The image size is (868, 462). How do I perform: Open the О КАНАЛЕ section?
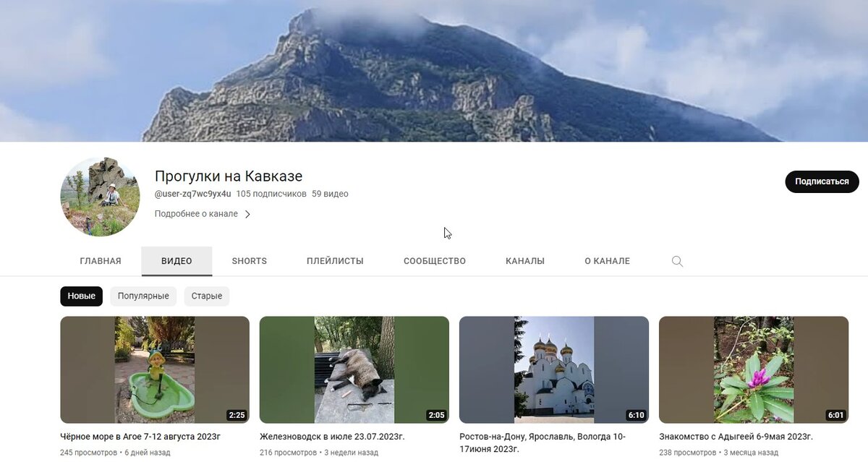[608, 260]
